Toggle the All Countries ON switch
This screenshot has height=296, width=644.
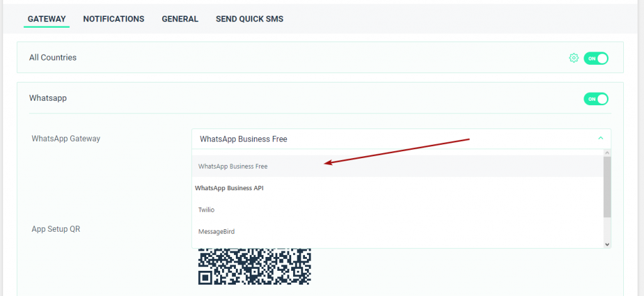click(596, 58)
